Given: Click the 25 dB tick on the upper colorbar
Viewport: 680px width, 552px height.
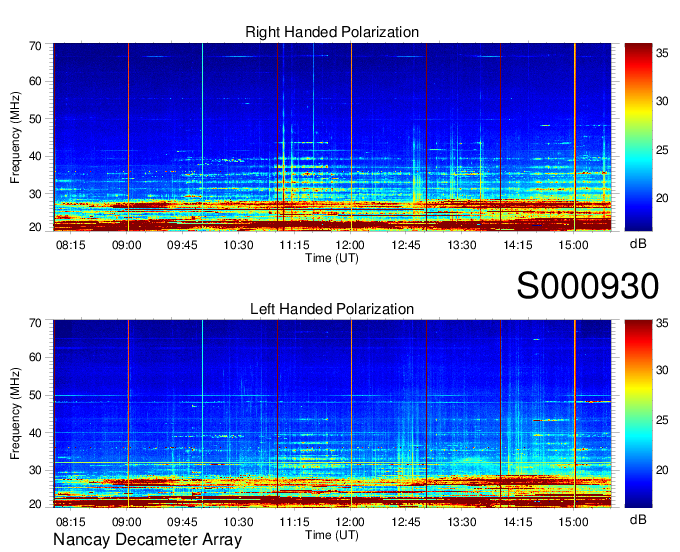Looking at the screenshot, I should pos(662,150).
